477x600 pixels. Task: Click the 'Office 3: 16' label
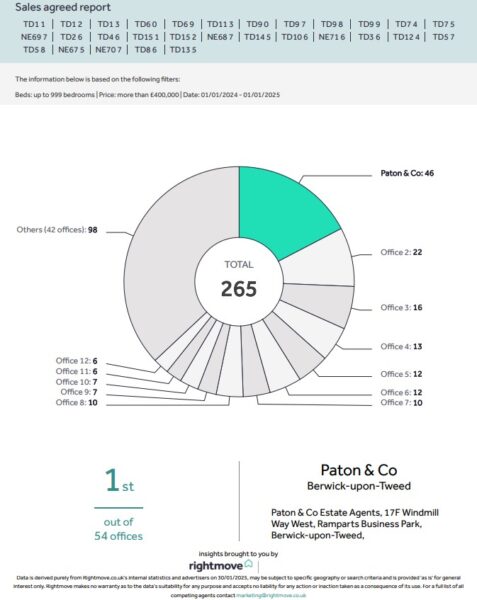pyautogui.click(x=401, y=307)
